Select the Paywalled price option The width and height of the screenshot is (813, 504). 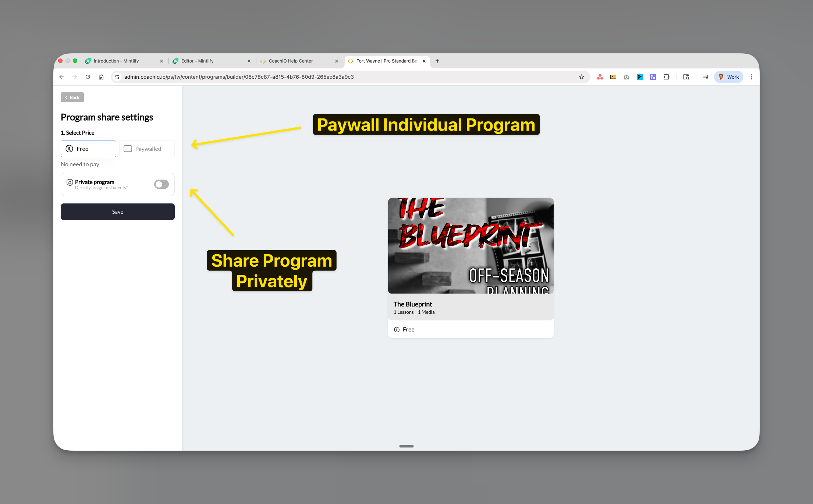pyautogui.click(x=147, y=149)
